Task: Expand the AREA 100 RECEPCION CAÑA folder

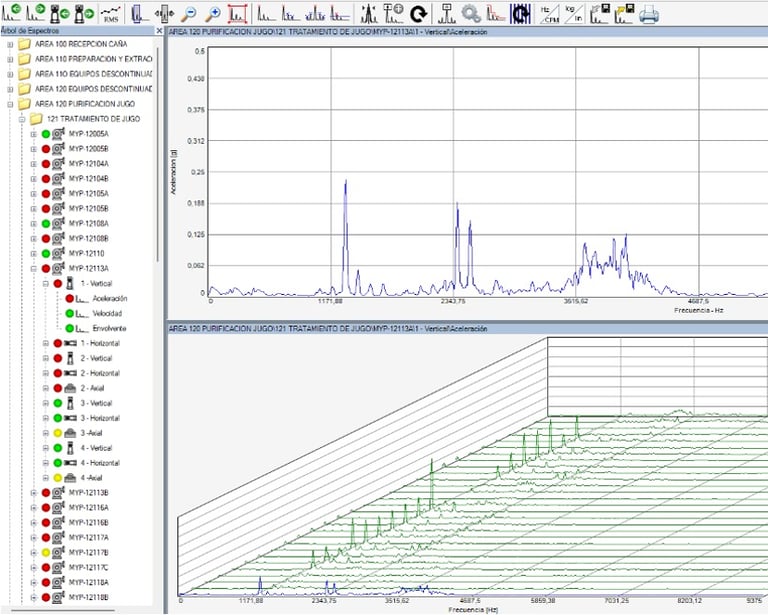Action: pyautogui.click(x=9, y=44)
